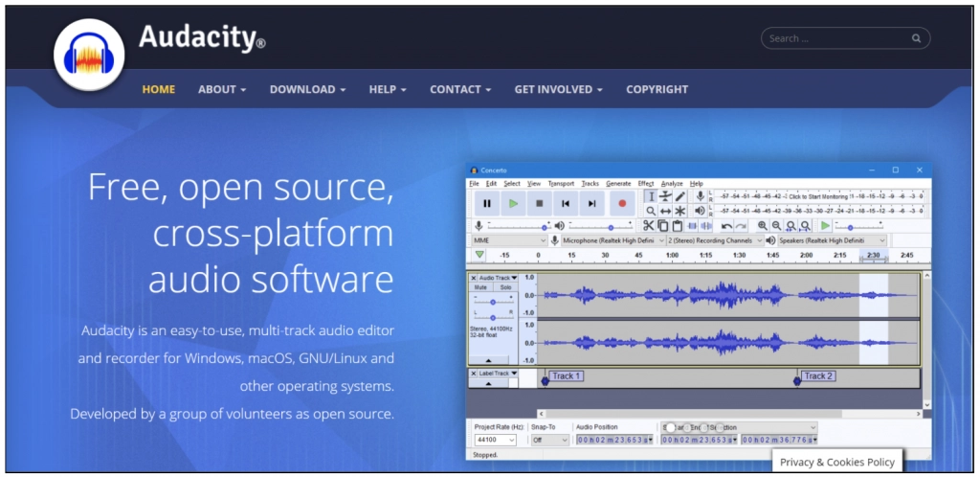Open the Project Rate 44100 dropdown
Image resolution: width=980 pixels, height=477 pixels.
pyautogui.click(x=495, y=440)
